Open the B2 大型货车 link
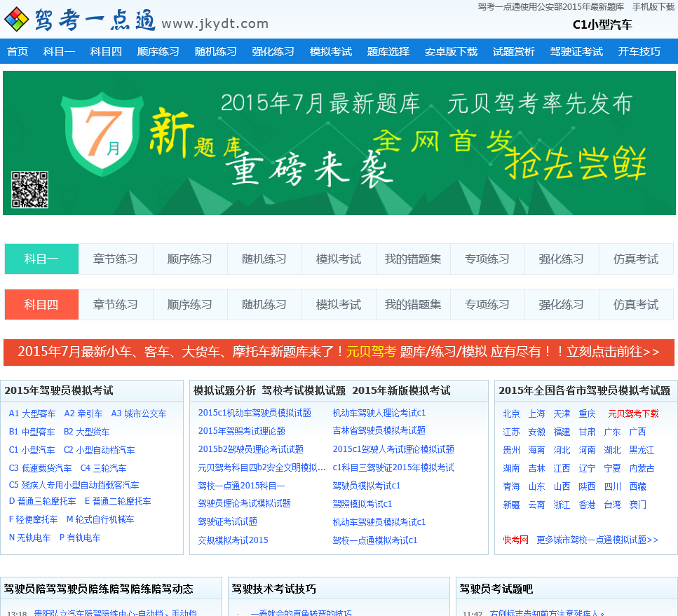This screenshot has width=678, height=616. tap(86, 432)
